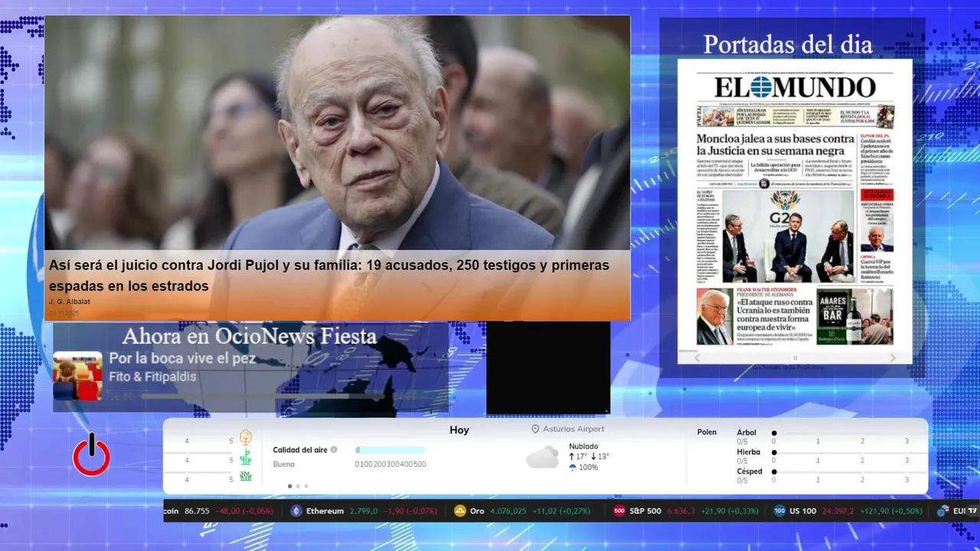Click the Ethereum coin icon in the ticker

pos(296,511)
